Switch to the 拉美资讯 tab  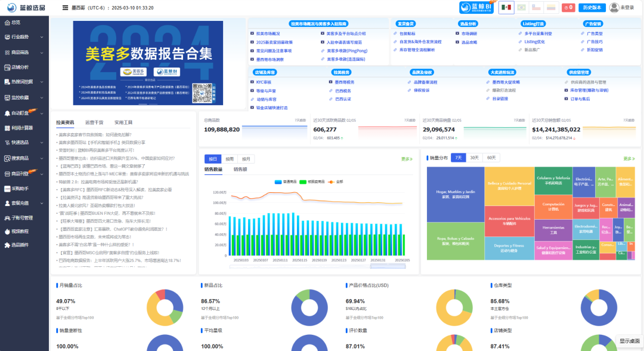click(65, 122)
